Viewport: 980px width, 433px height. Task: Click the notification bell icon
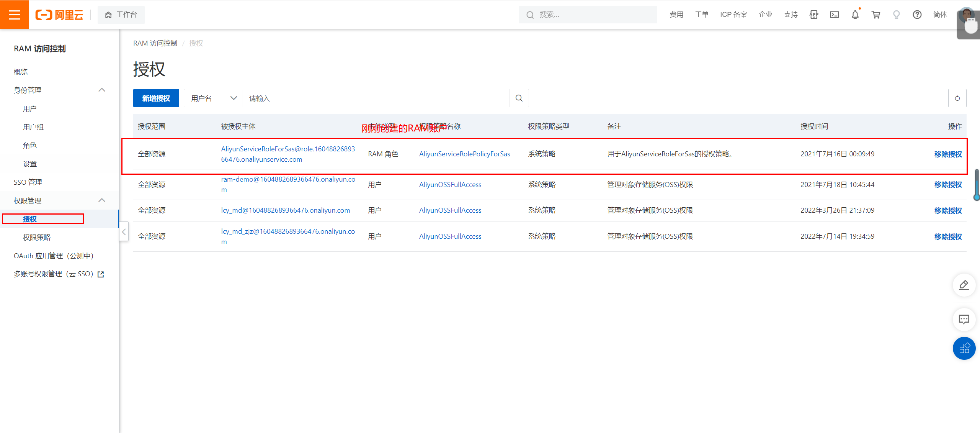[x=855, y=15]
